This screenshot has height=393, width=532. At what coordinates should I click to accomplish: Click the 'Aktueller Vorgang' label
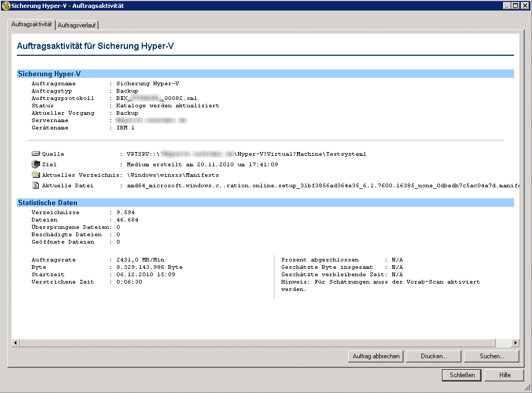pyautogui.click(x=63, y=113)
